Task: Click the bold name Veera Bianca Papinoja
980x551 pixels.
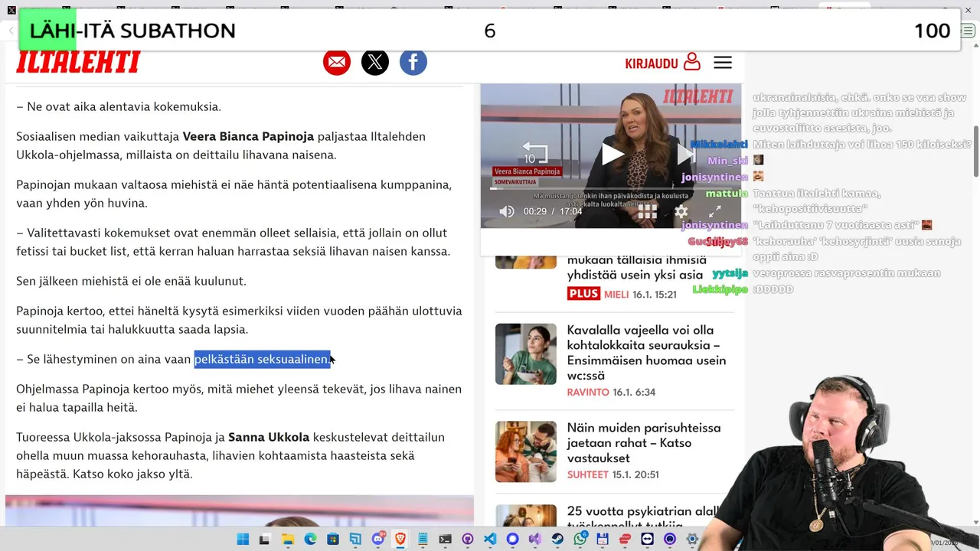Action: click(x=248, y=136)
